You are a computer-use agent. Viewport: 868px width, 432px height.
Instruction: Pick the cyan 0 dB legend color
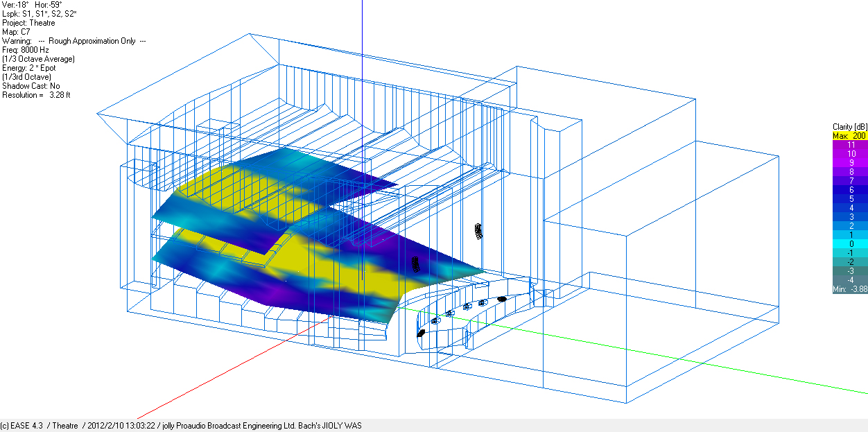click(849, 244)
